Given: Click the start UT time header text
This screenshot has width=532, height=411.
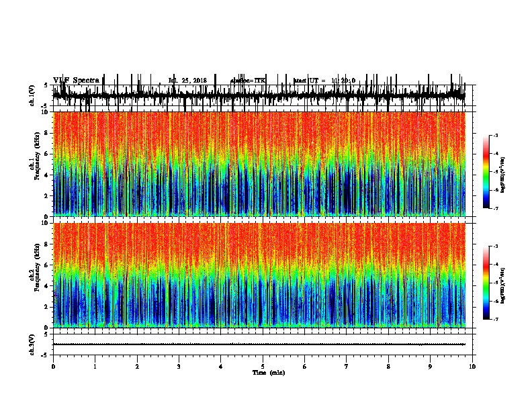Looking at the screenshot, I should pos(324,81).
